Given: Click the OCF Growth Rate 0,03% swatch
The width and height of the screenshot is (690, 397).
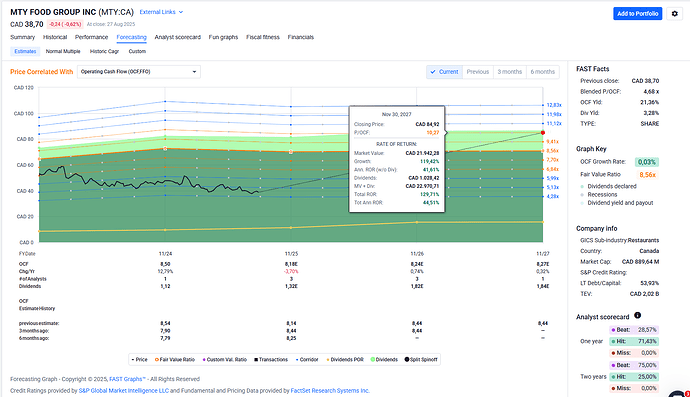Looking at the screenshot, I should click(646, 162).
